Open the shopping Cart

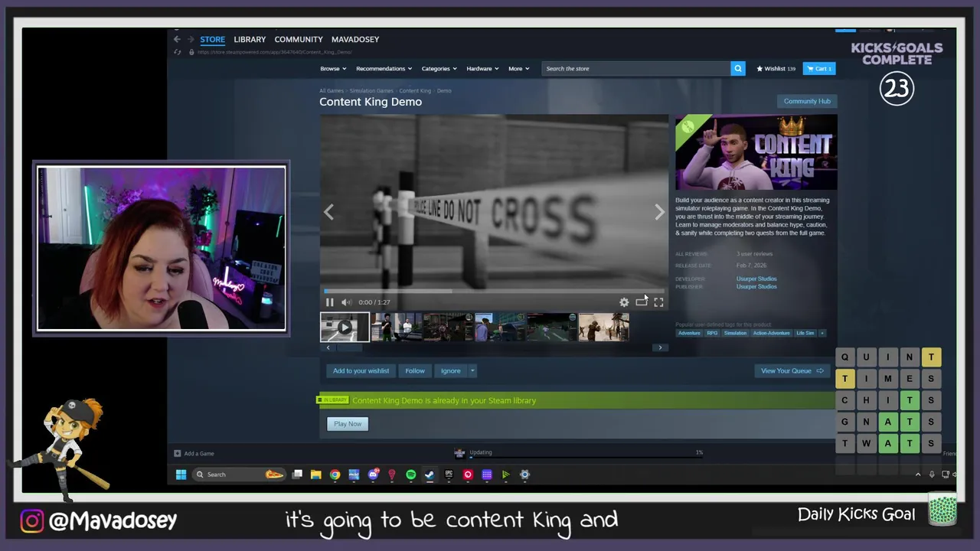819,69
